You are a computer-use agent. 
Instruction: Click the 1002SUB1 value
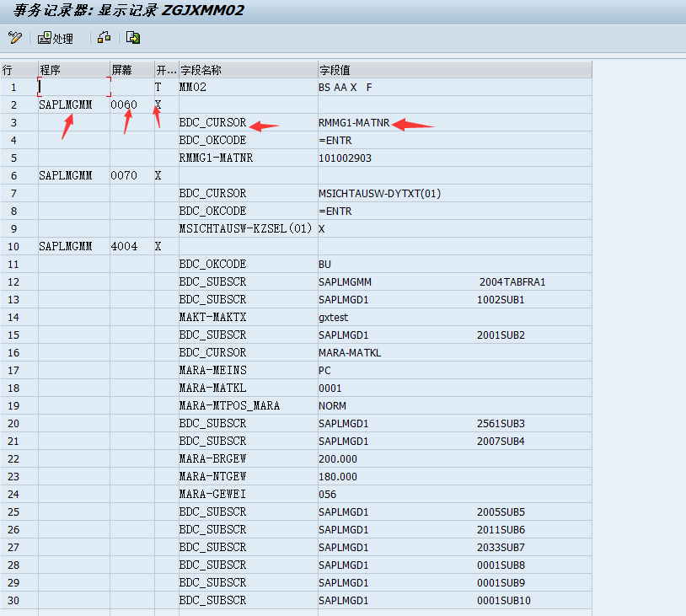(501, 300)
